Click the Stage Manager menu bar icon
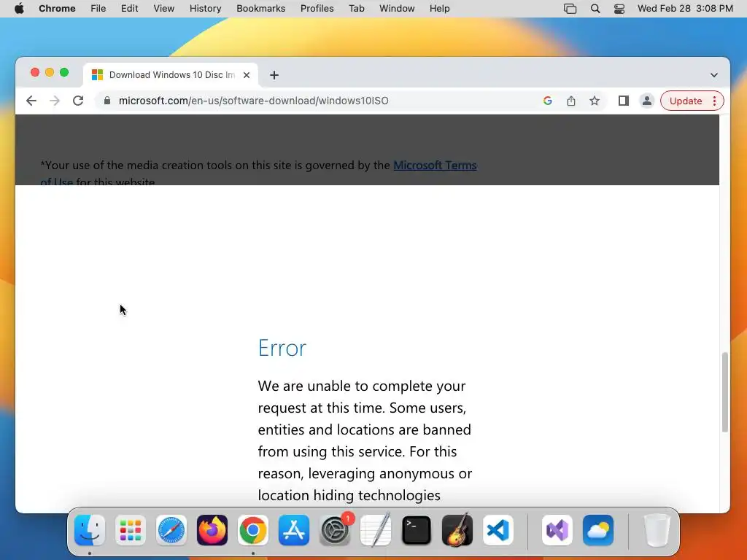This screenshot has height=560, width=747. 570,8
